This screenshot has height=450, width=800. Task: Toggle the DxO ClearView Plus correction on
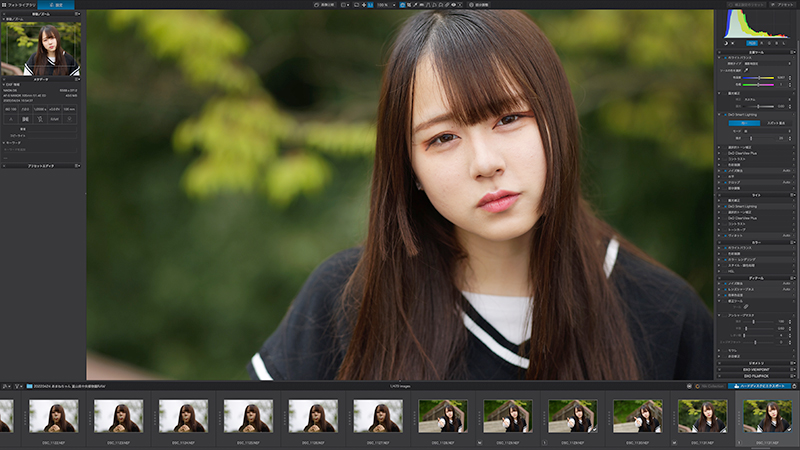pos(724,153)
